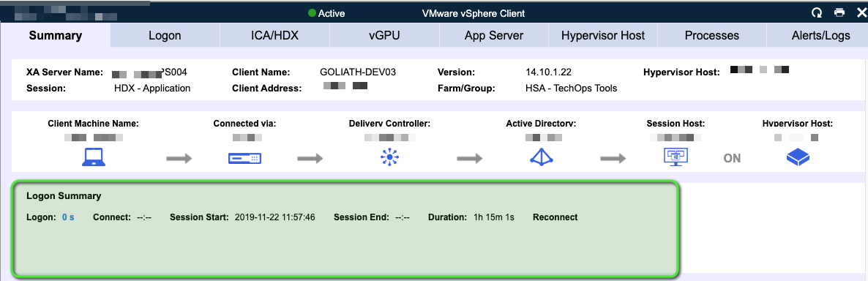Click the Delivery Controller hub icon
The image size is (868, 281).
[x=389, y=158]
